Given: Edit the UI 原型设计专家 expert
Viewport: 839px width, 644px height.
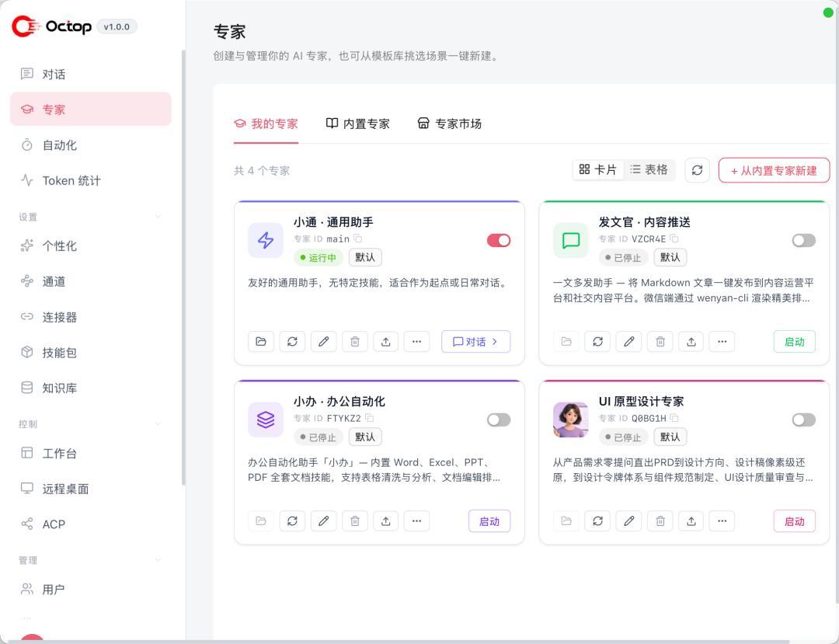Looking at the screenshot, I should (x=628, y=521).
